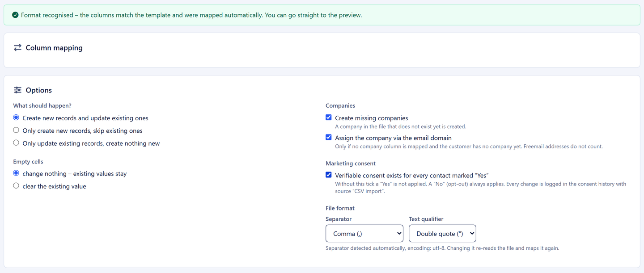644x273 pixels.
Task: Choose clear the existing value option
Action: [x=16, y=185]
